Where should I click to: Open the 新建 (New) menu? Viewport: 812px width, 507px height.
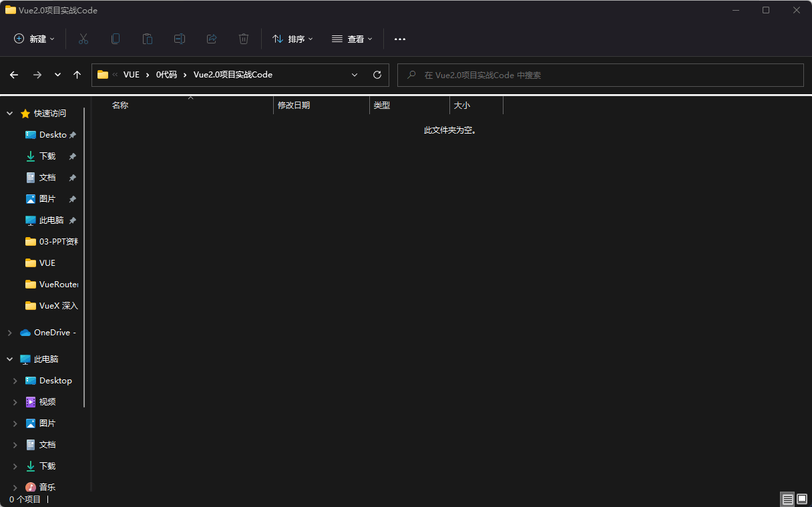(34, 39)
